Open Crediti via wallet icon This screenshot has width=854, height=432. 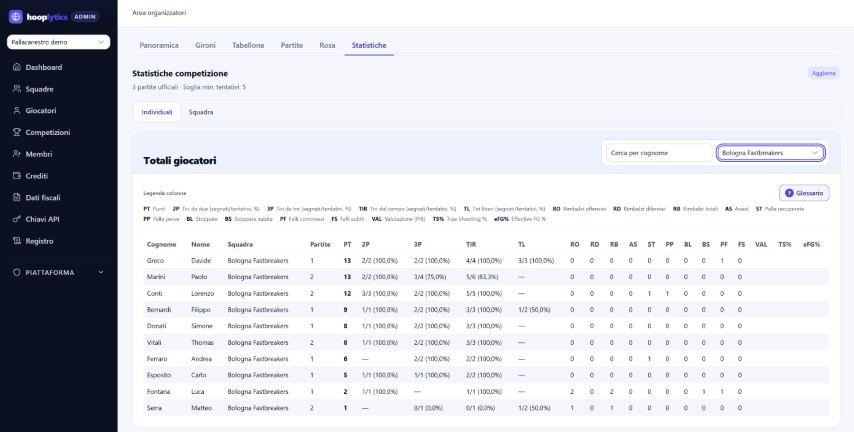point(16,176)
